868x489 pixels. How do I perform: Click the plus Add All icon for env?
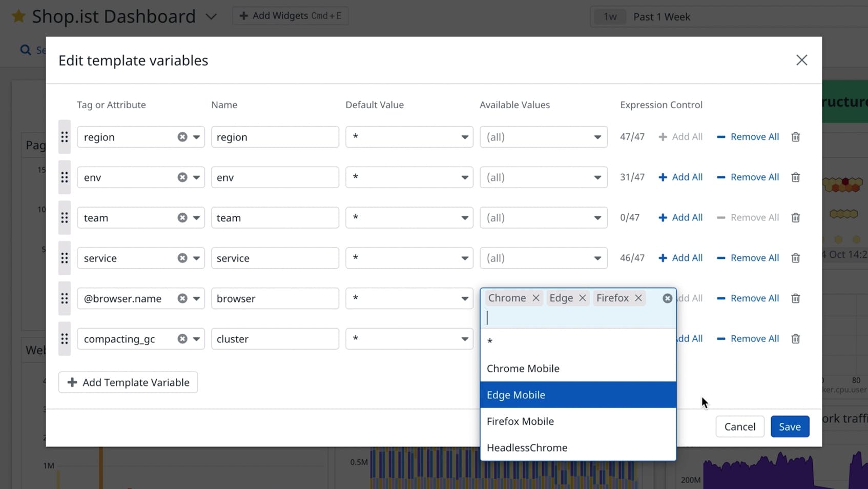663,177
